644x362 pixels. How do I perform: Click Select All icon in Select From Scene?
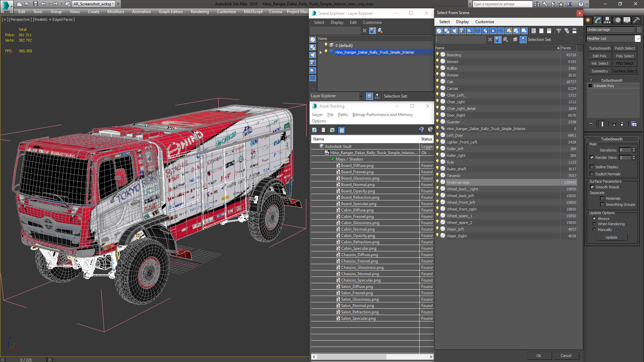(534, 31)
